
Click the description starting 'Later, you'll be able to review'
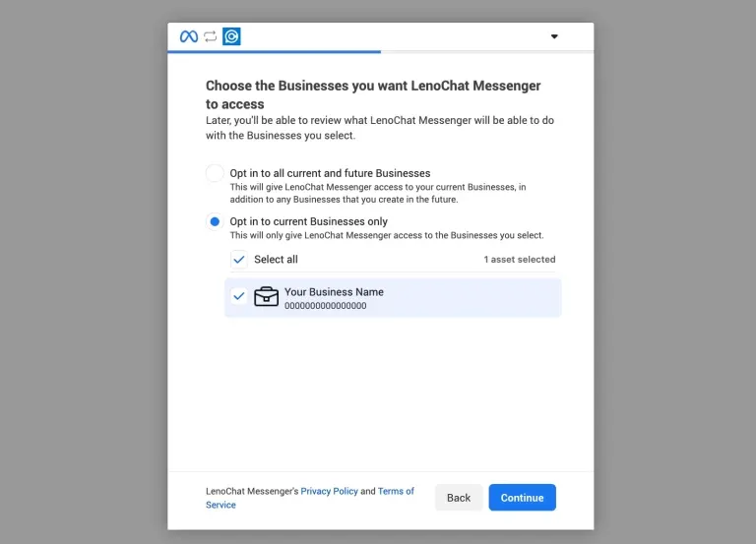pyautogui.click(x=380, y=128)
